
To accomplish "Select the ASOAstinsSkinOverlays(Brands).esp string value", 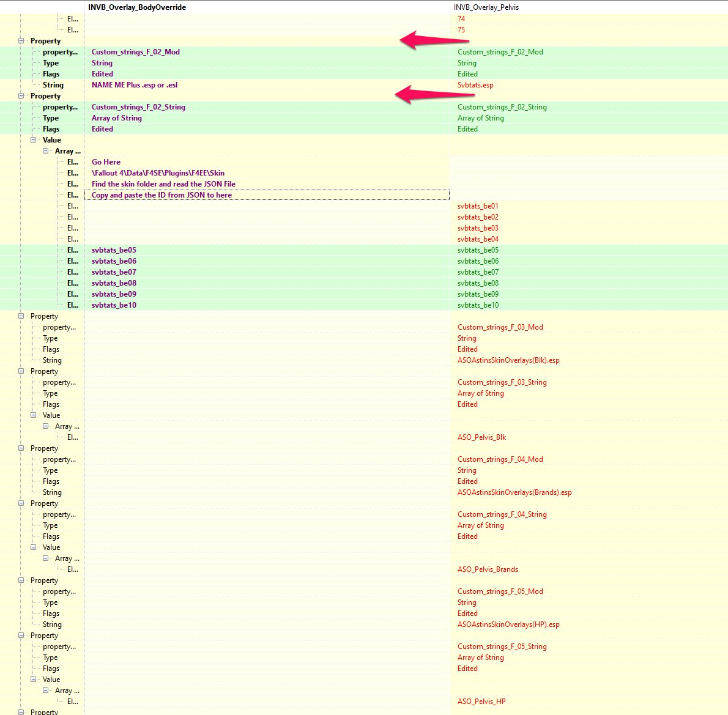I will 514,492.
